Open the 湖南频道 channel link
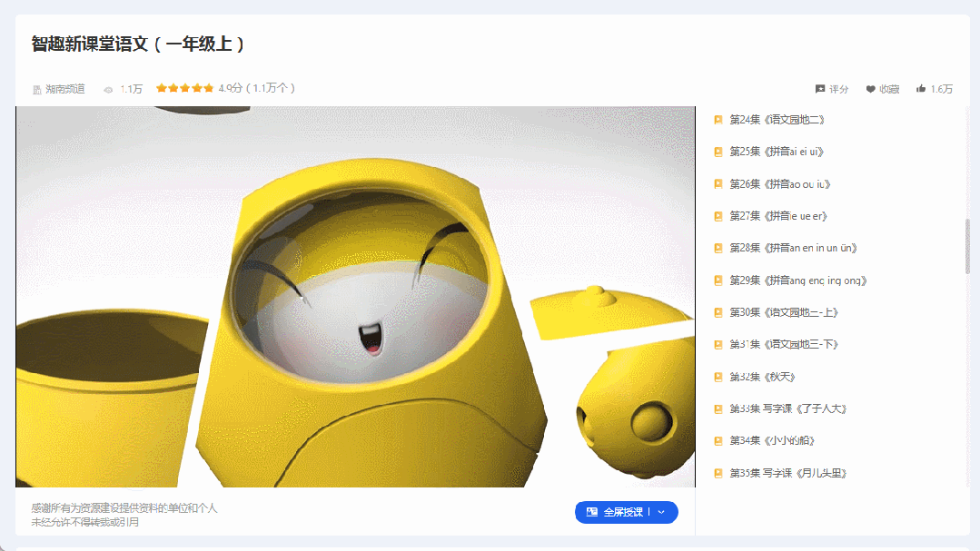This screenshot has height=551, width=980. [65, 89]
